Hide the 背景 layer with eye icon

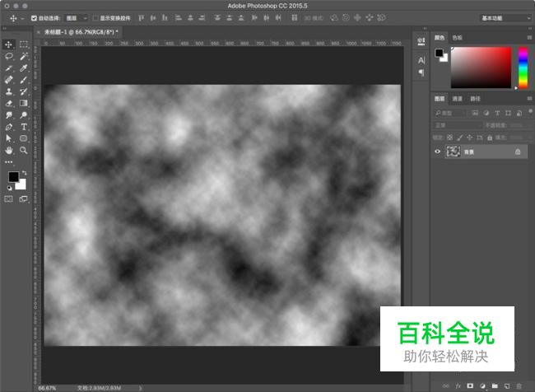pyautogui.click(x=437, y=152)
